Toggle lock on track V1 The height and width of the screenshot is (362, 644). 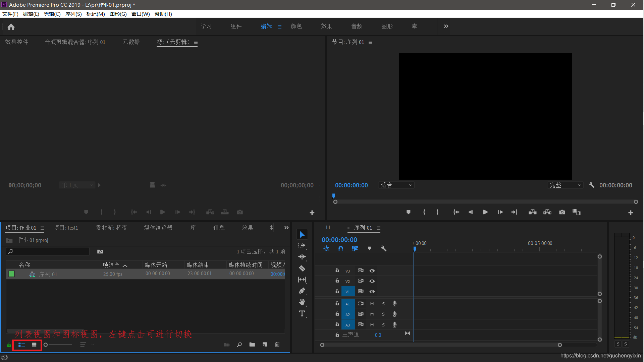[x=337, y=291]
